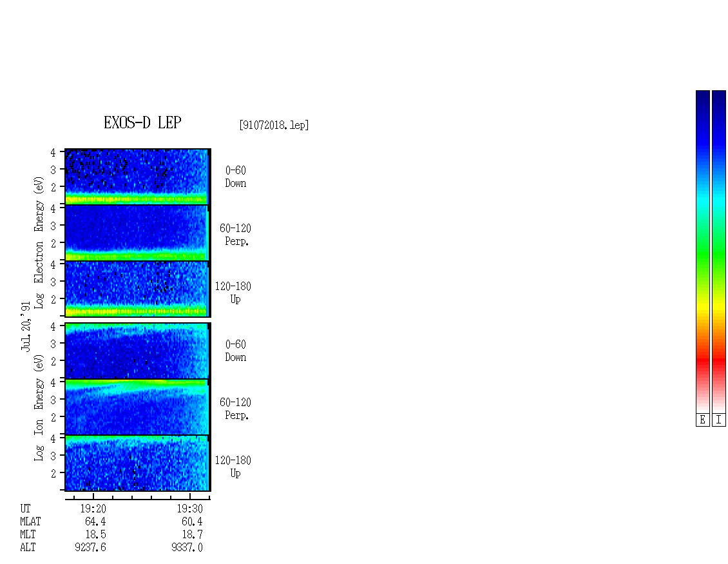Viewport: 728px width, 564px height.
Task: Click the MLAT row label
Action: [x=30, y=521]
